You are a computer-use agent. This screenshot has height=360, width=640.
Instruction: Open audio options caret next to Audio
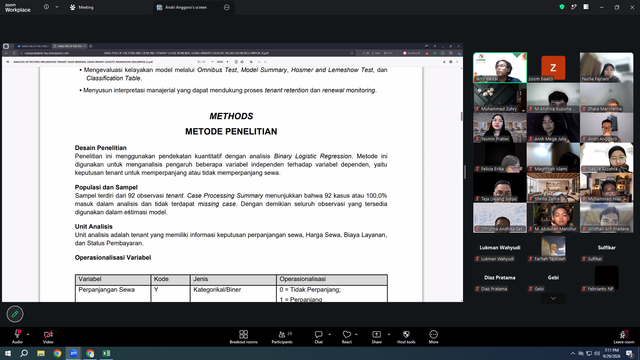28,334
